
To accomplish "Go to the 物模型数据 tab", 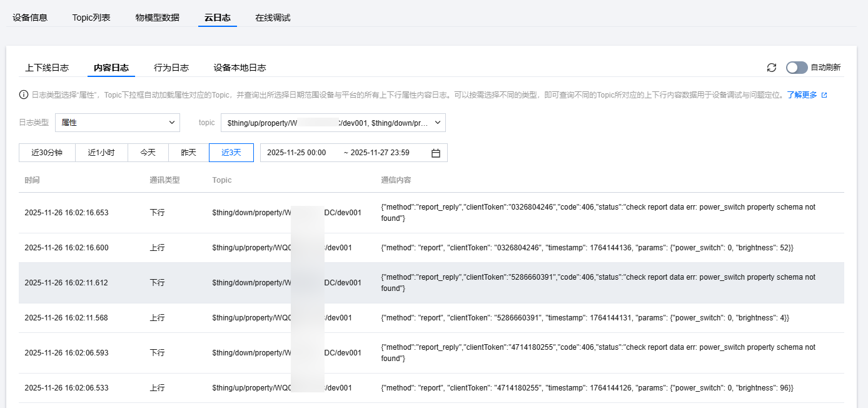I will tap(158, 18).
